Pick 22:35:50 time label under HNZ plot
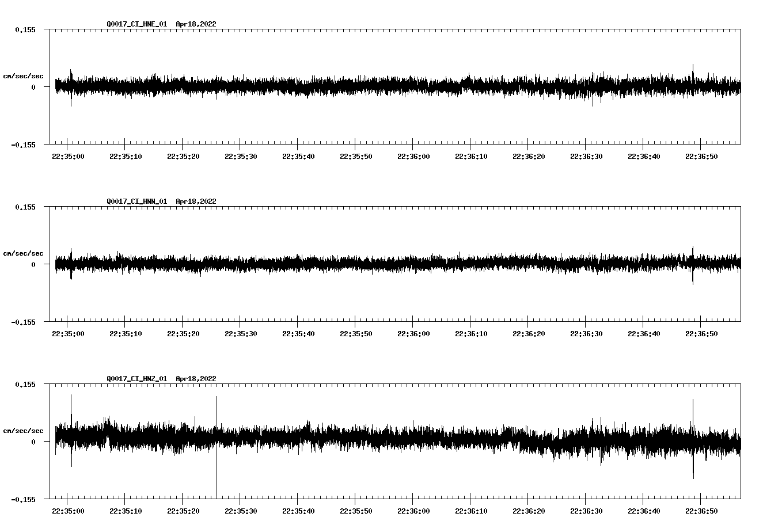 (356, 511)
